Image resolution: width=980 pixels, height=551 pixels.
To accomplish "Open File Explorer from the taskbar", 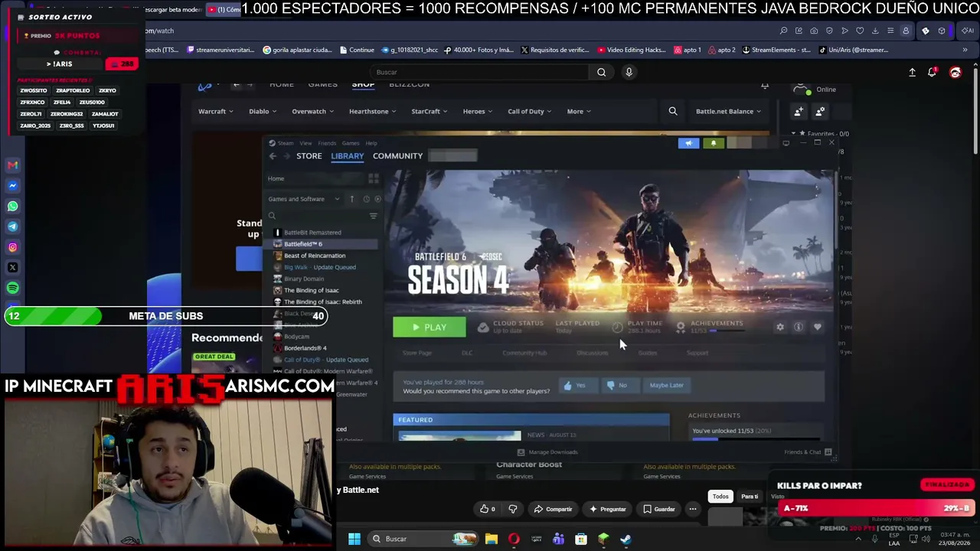I will 492,539.
